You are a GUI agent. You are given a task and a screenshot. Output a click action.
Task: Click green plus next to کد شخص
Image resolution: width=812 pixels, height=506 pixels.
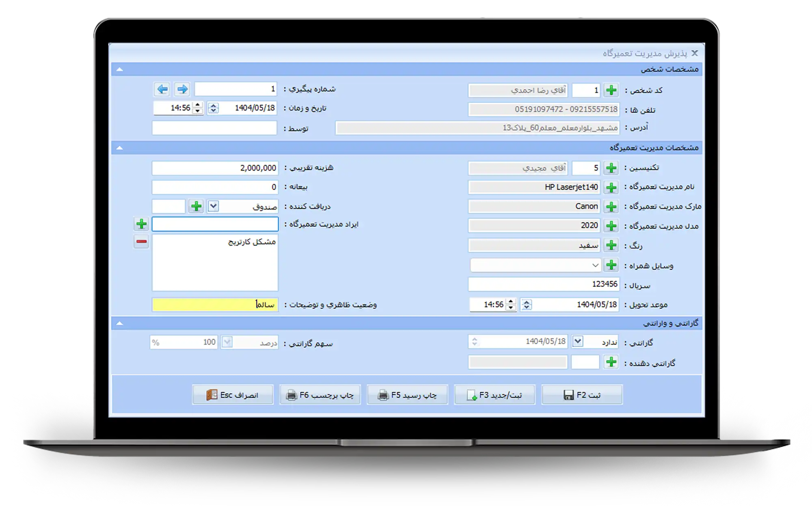(x=611, y=90)
